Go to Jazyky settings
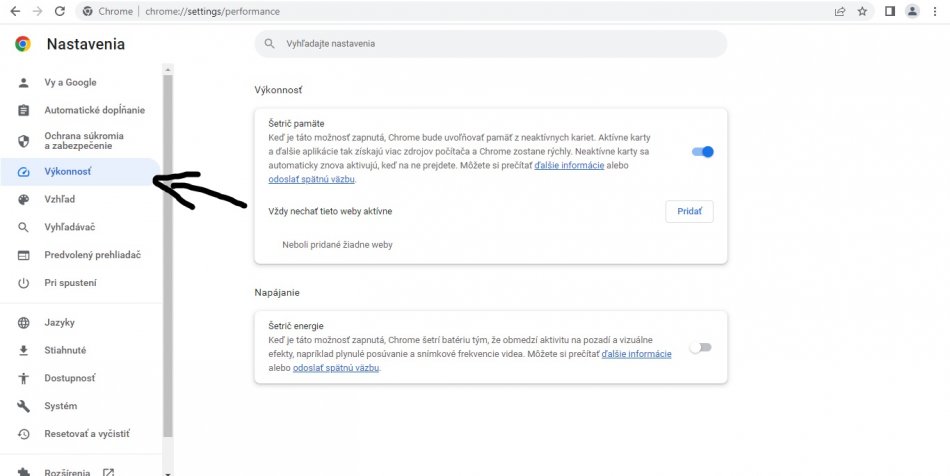This screenshot has height=476, width=950. click(x=59, y=322)
